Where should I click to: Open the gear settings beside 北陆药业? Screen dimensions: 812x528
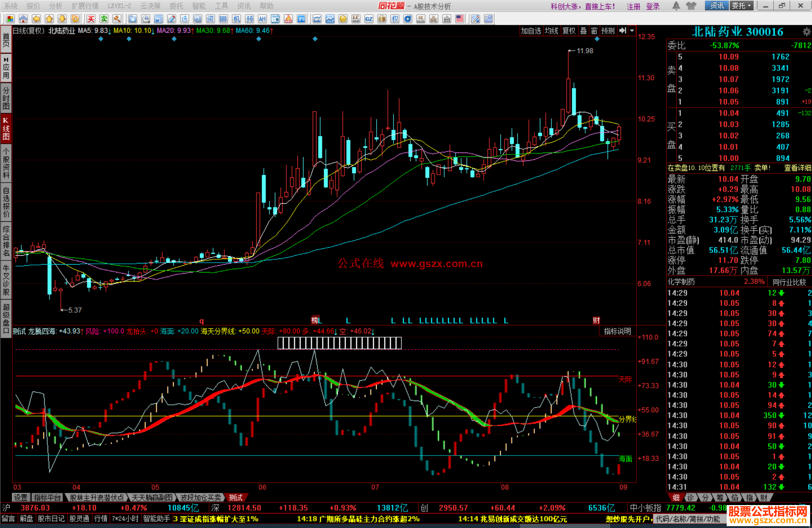point(806,32)
